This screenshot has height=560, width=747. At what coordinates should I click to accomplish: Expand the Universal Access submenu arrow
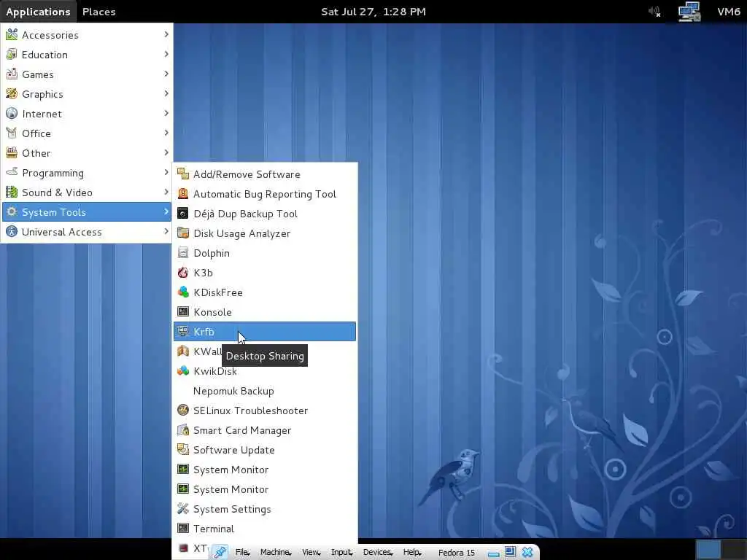coord(166,231)
